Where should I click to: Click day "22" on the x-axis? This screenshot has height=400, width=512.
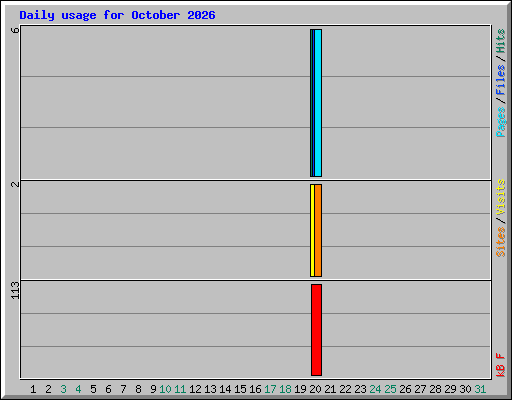pos(345,389)
